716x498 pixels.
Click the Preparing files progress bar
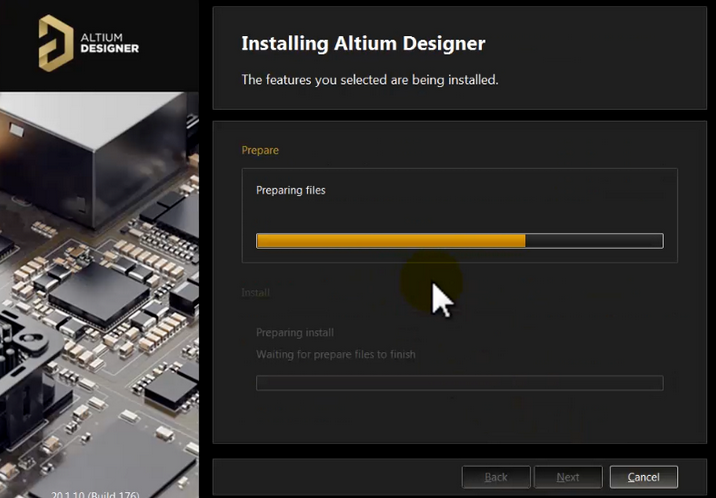[460, 241]
